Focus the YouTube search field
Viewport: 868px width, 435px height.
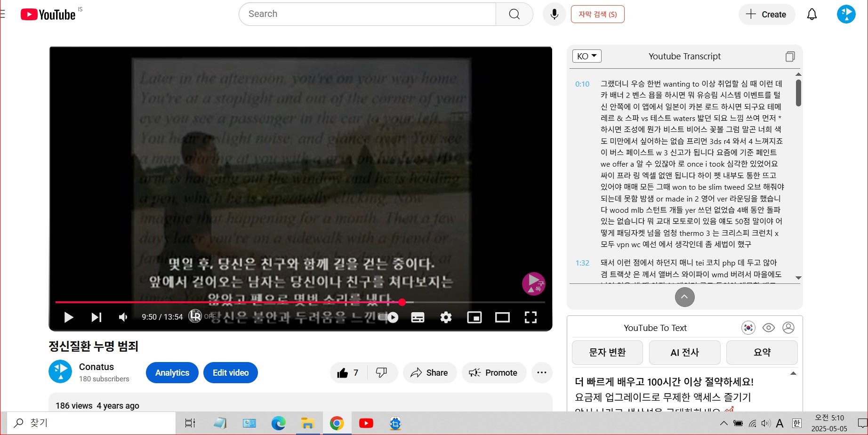(x=367, y=14)
